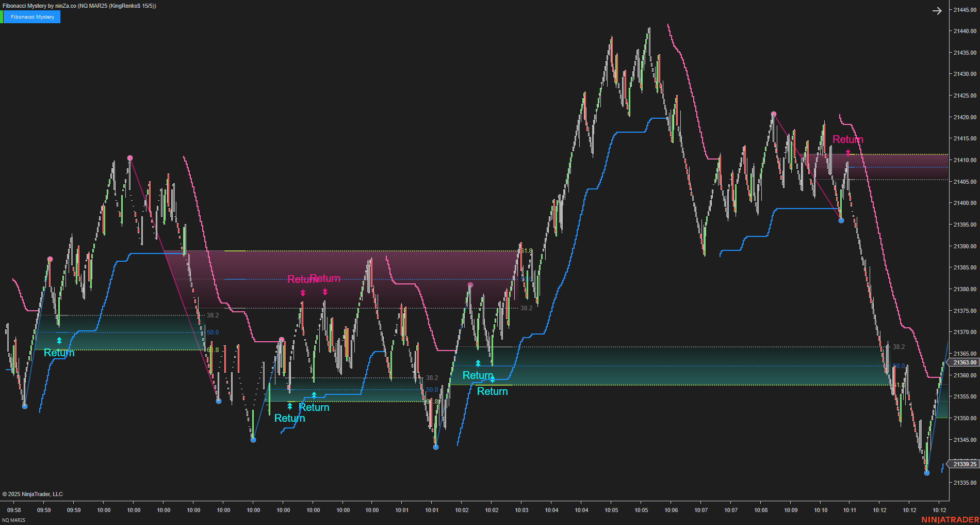980x525 pixels.
Task: Click the 21363.00 price marker on the right axis
Action: coord(964,363)
